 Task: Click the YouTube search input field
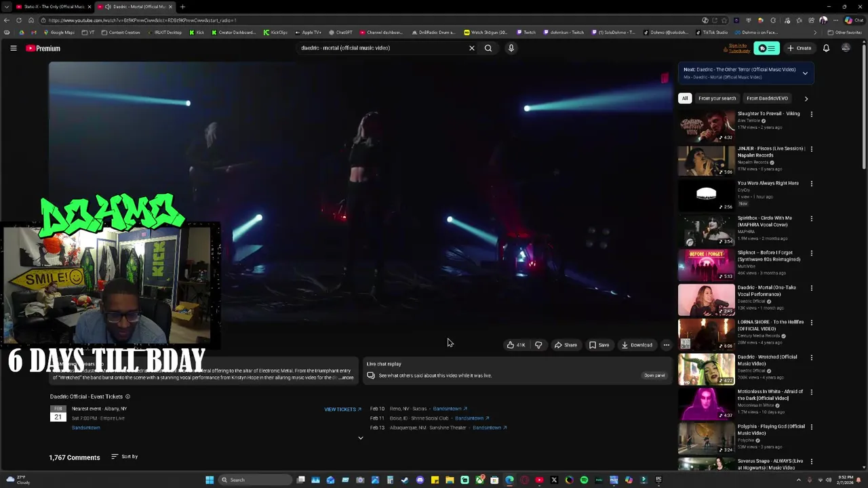click(383, 48)
